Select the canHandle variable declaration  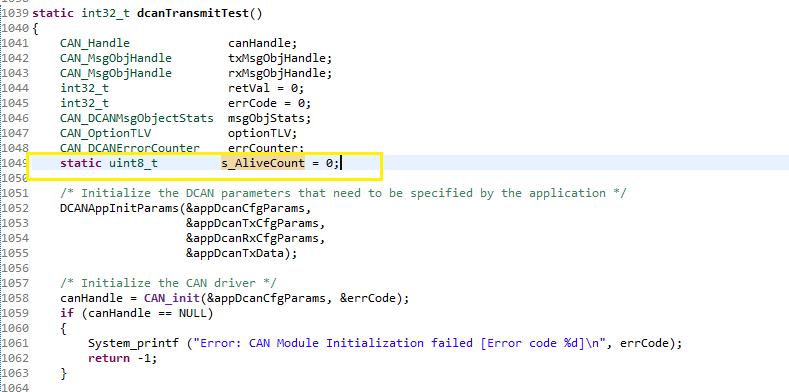point(263,43)
